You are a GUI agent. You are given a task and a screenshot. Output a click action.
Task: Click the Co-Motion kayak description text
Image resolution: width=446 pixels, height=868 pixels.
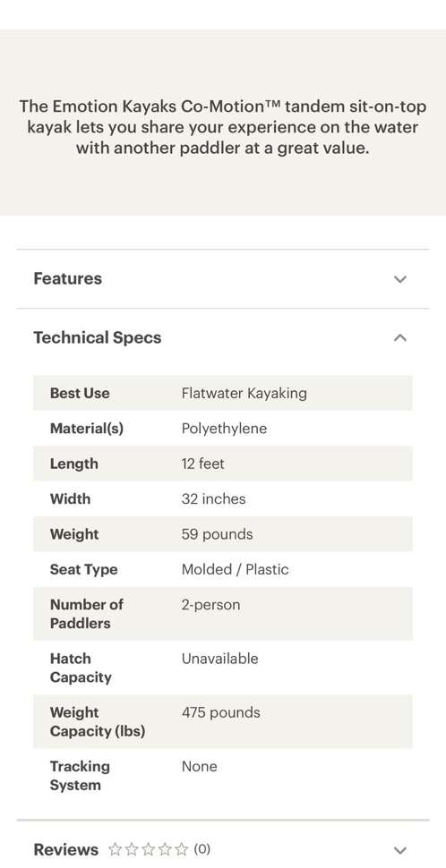[223, 127]
